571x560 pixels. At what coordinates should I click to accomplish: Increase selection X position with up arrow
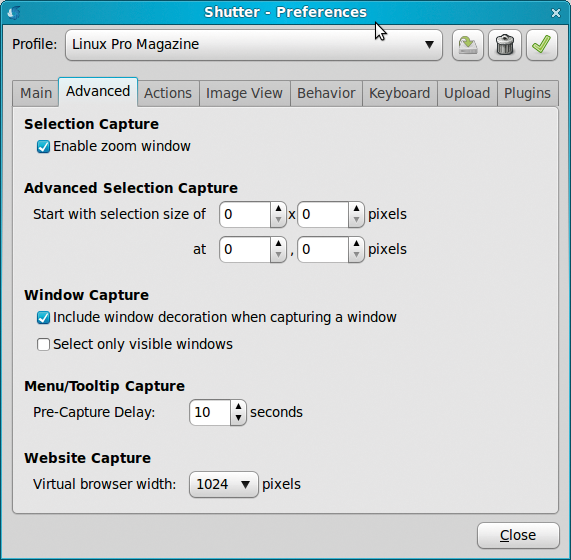pyautogui.click(x=278, y=244)
